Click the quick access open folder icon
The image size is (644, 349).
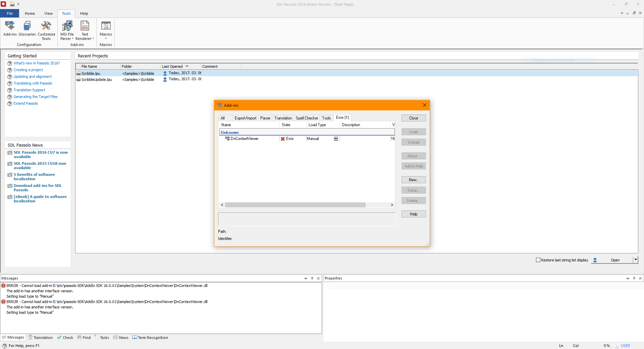12,4
